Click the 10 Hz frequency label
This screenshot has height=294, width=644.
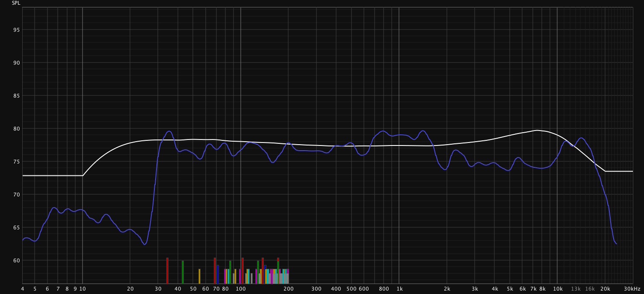point(83,289)
